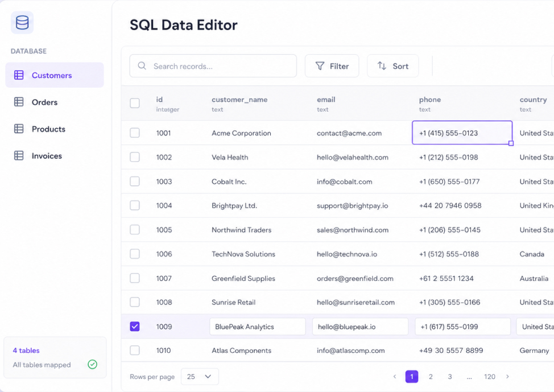Check the row 1002 checkbox
The width and height of the screenshot is (554, 392).
[x=135, y=157]
